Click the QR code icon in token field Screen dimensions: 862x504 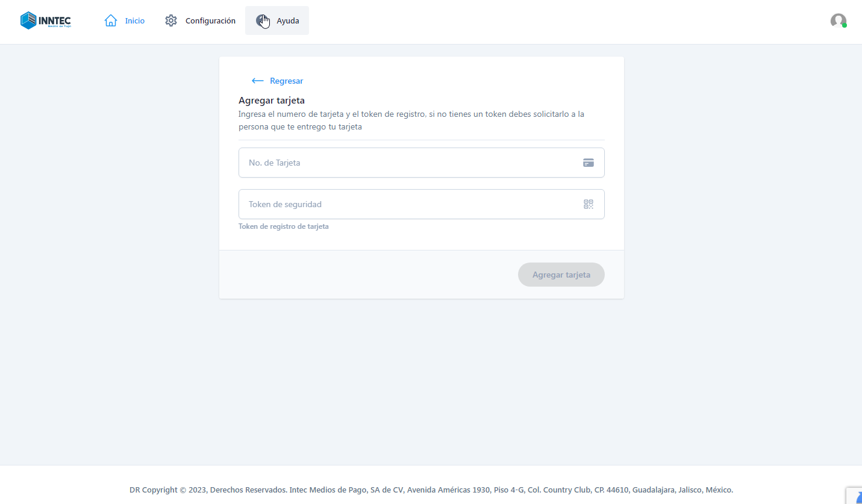click(589, 204)
